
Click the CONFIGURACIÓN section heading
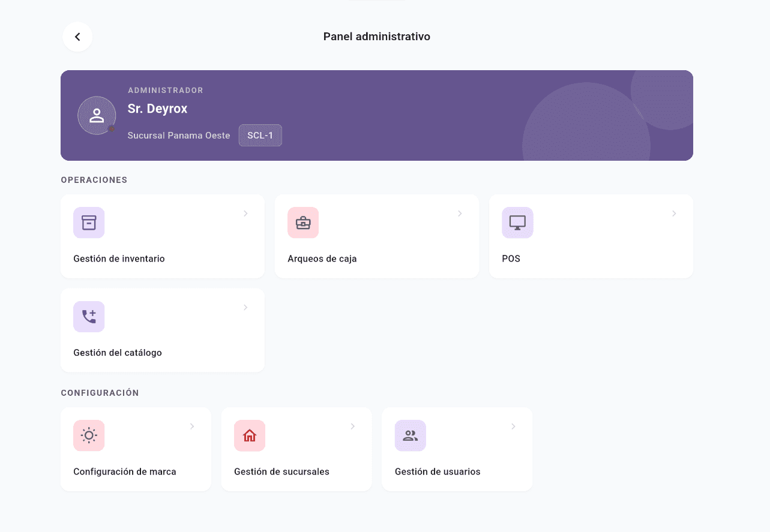click(x=100, y=393)
